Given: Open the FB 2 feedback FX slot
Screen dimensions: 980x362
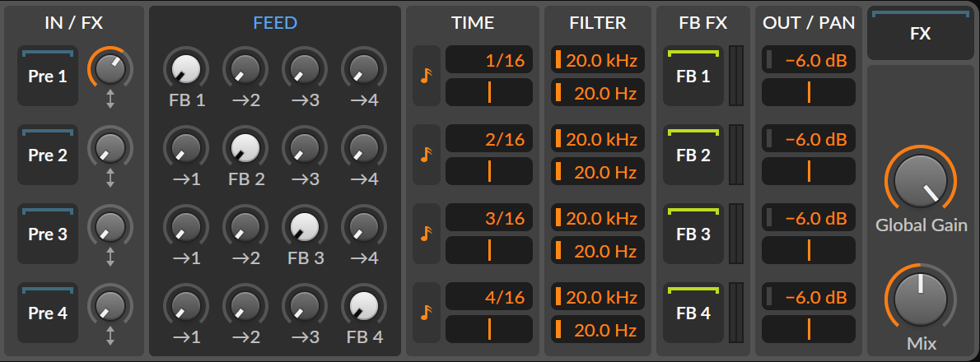Looking at the screenshot, I should point(693,155).
